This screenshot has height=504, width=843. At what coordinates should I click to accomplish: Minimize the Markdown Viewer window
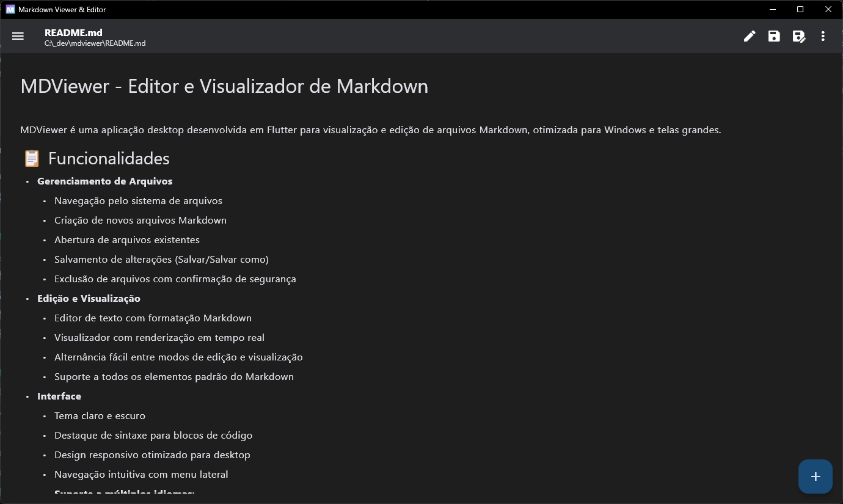[773, 9]
